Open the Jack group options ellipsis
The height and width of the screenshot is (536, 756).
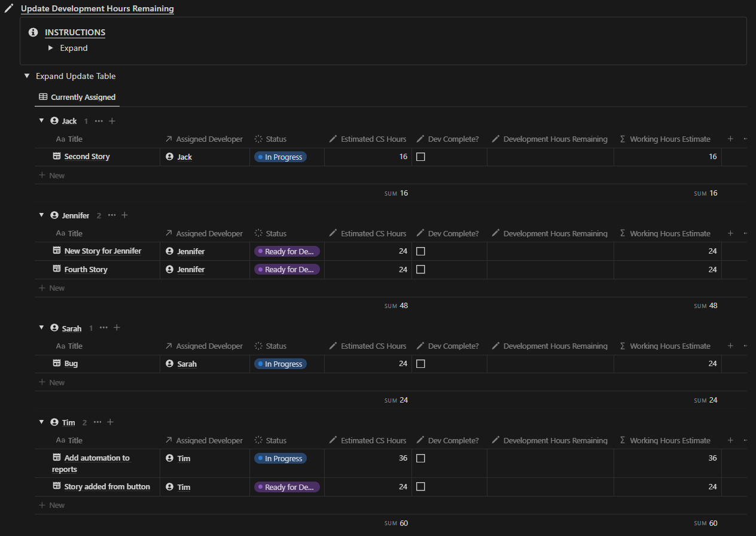(x=99, y=121)
